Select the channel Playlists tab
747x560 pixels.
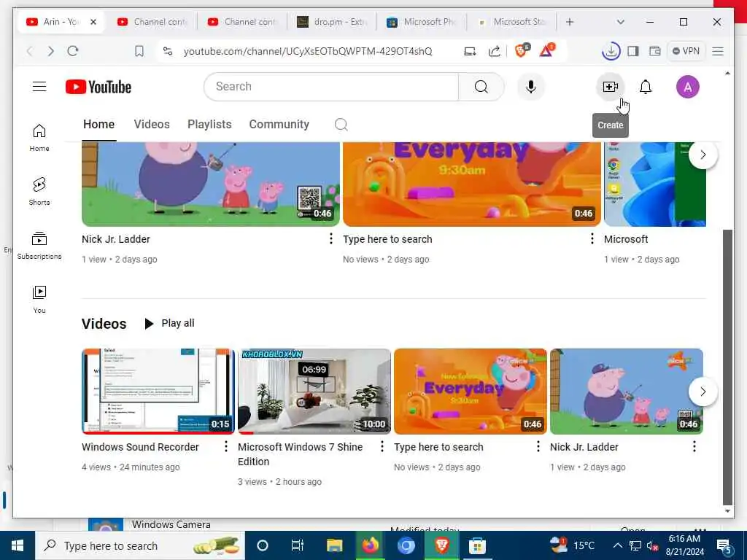209,124
